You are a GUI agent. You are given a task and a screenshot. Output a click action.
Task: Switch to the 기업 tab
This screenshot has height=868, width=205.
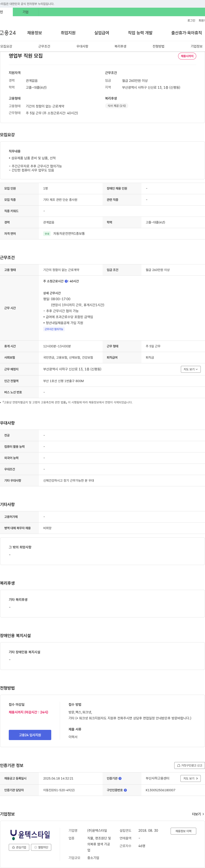pos(26,12)
